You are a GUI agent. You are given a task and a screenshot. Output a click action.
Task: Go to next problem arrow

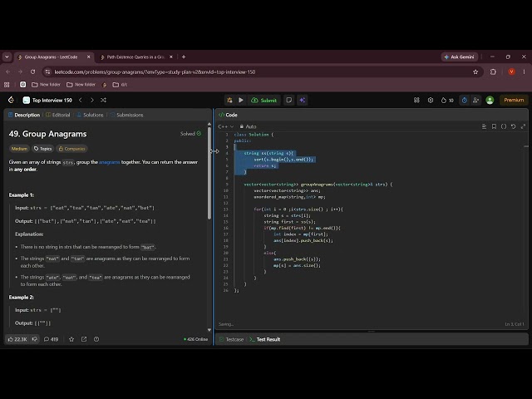[92, 100]
